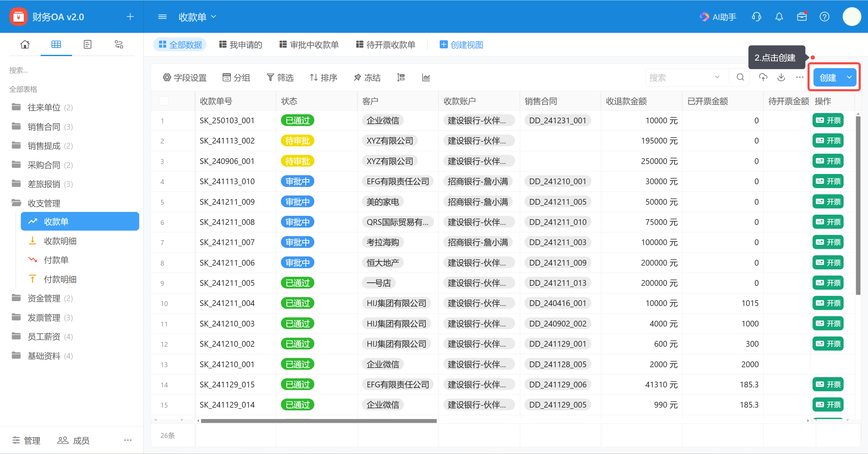This screenshot has height=454, width=868.
Task: Open the table grid view icon
Action: (x=56, y=45)
